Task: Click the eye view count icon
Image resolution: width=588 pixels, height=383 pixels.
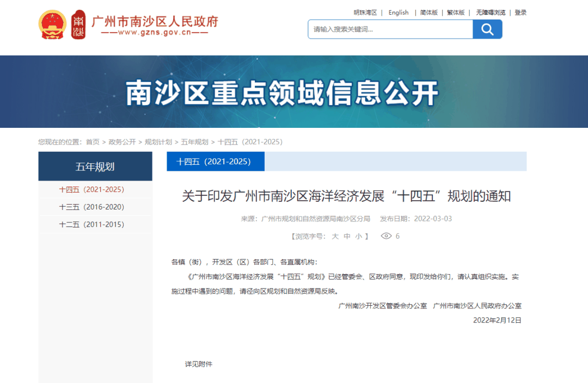Action: point(386,236)
